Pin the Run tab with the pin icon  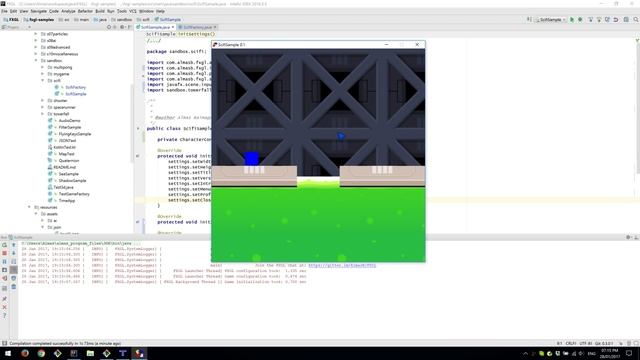[x=4, y=299]
